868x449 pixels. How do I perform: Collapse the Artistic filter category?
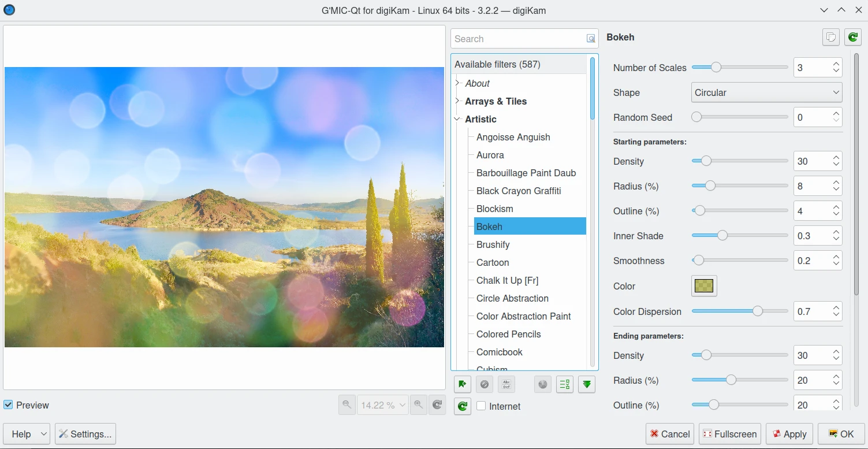pyautogui.click(x=457, y=119)
